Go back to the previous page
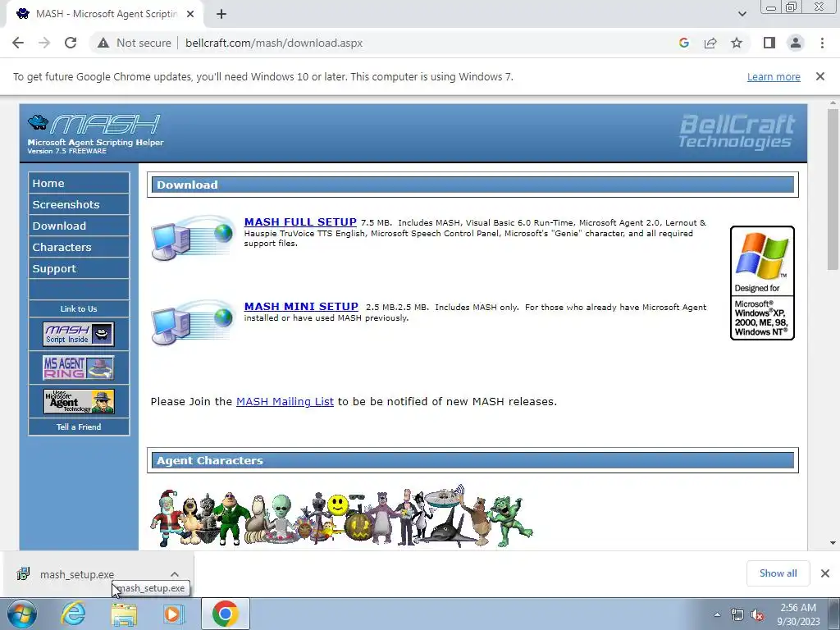This screenshot has width=840, height=630. tap(18, 43)
